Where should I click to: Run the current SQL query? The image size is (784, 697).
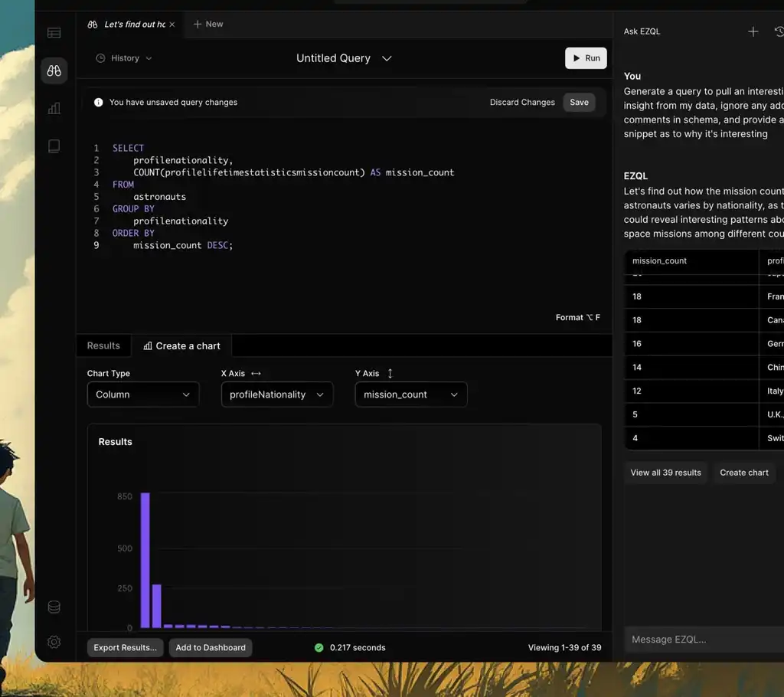point(586,57)
